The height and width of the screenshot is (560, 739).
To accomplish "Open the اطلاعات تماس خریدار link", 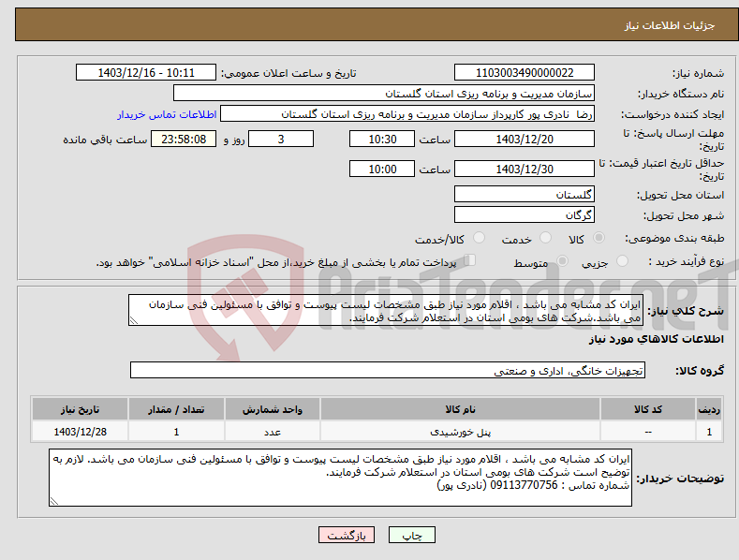I will 167,114.
